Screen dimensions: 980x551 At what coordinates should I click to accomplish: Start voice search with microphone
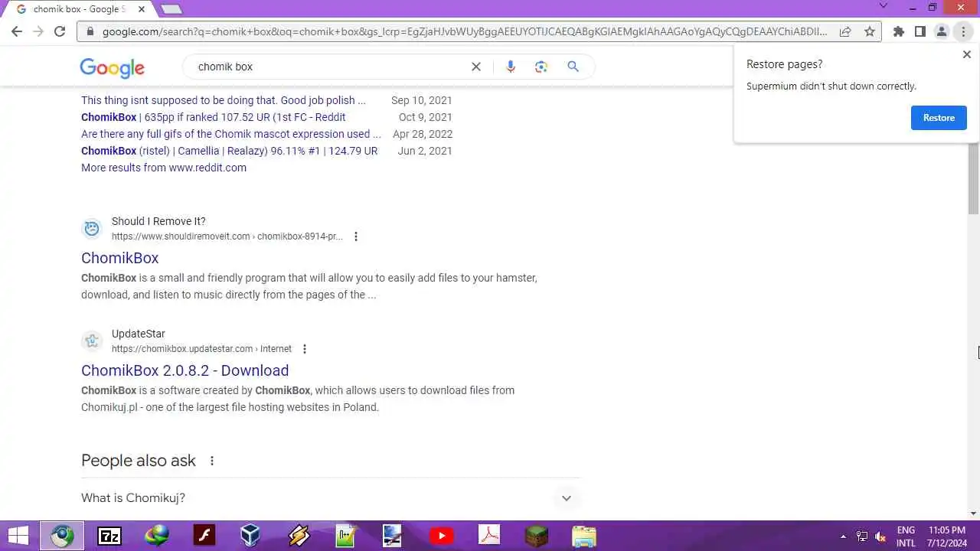pos(511,67)
